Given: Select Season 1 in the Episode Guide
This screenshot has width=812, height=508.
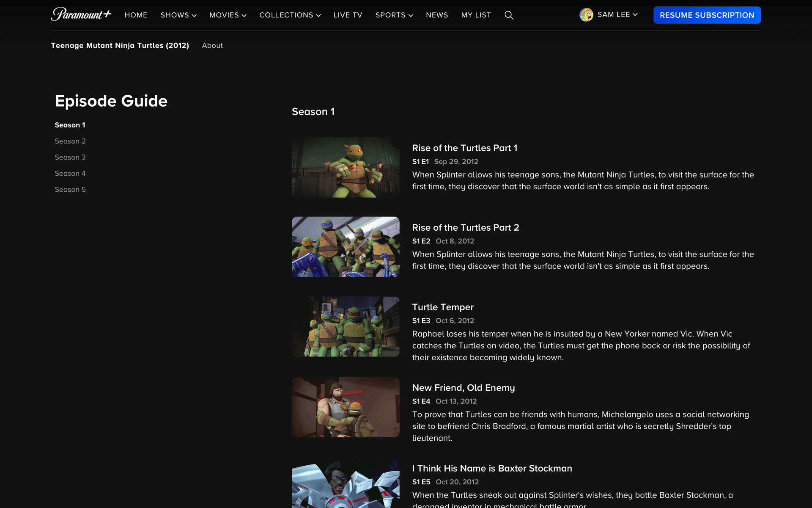Looking at the screenshot, I should pos(70,125).
